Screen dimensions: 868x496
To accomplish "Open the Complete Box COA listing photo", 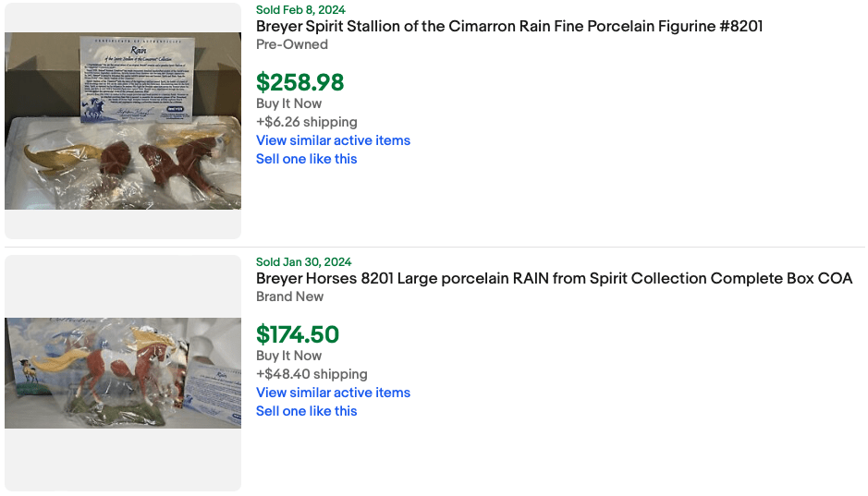I will tap(123, 373).
